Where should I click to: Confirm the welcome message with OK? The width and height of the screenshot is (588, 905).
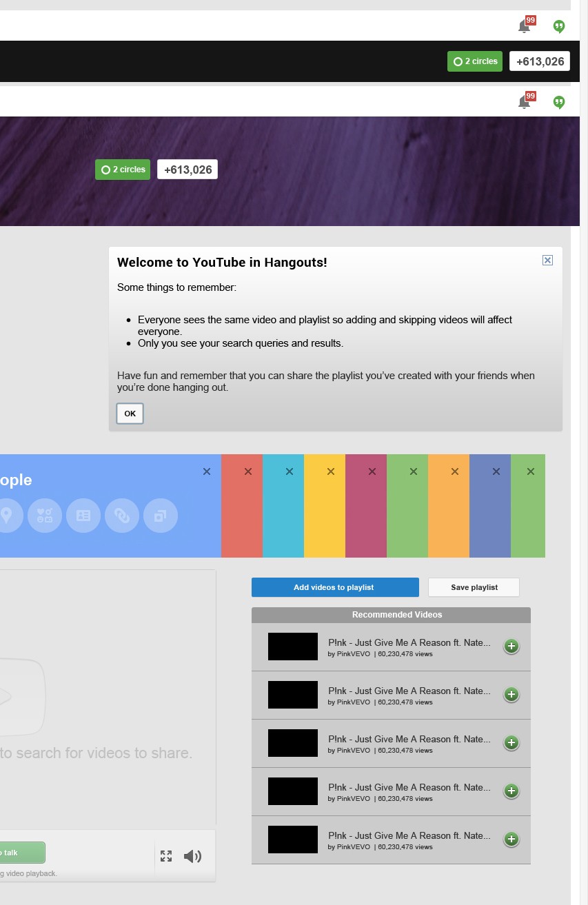pyautogui.click(x=130, y=414)
